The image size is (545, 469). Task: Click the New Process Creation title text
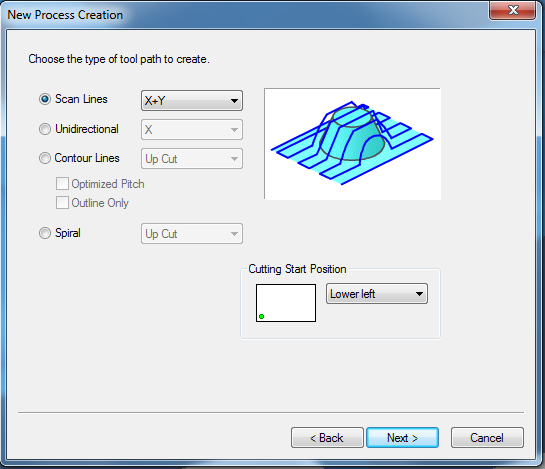click(65, 15)
